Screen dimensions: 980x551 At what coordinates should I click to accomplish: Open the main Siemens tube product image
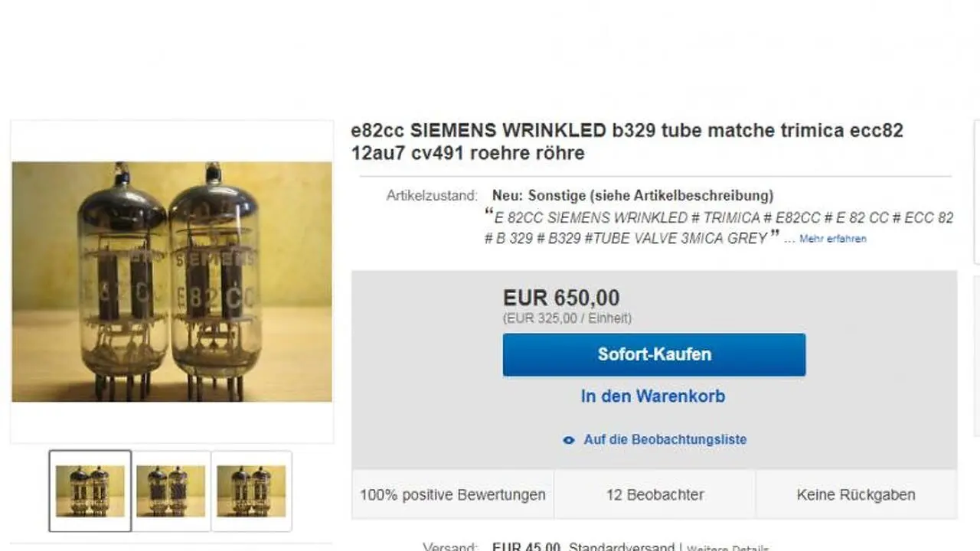171,282
